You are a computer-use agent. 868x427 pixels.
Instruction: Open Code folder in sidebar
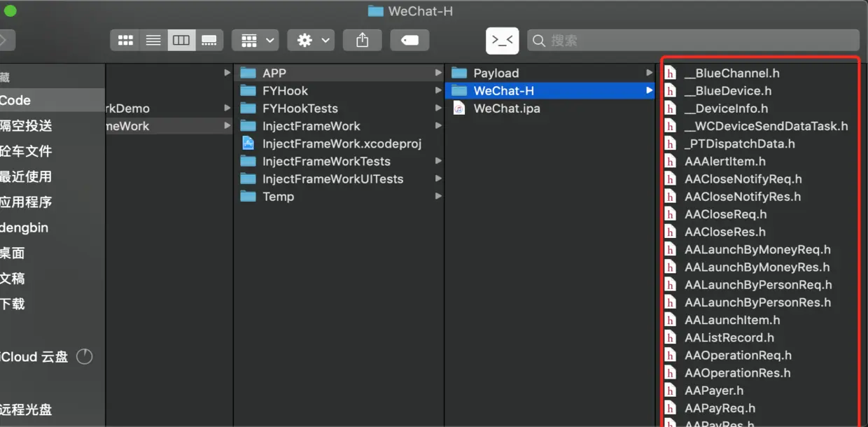[x=52, y=100]
